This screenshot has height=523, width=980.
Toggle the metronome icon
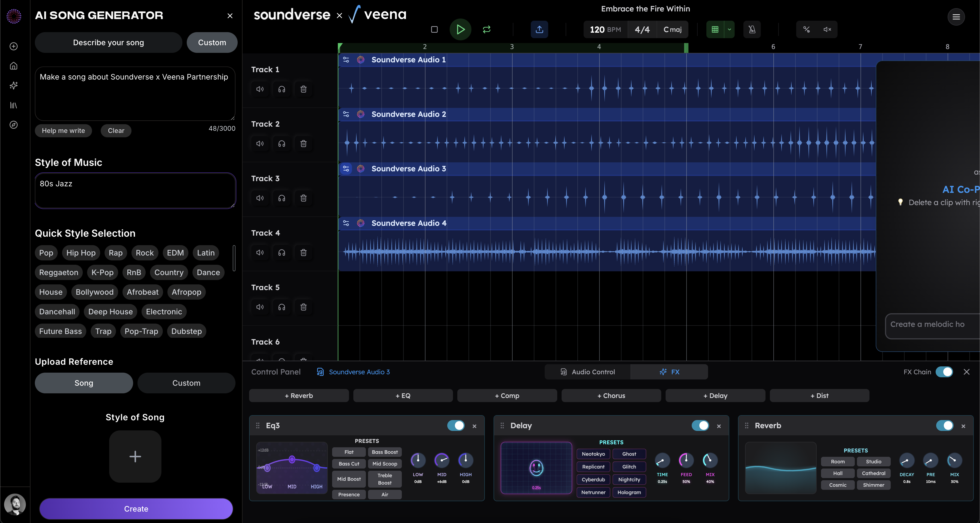point(752,29)
